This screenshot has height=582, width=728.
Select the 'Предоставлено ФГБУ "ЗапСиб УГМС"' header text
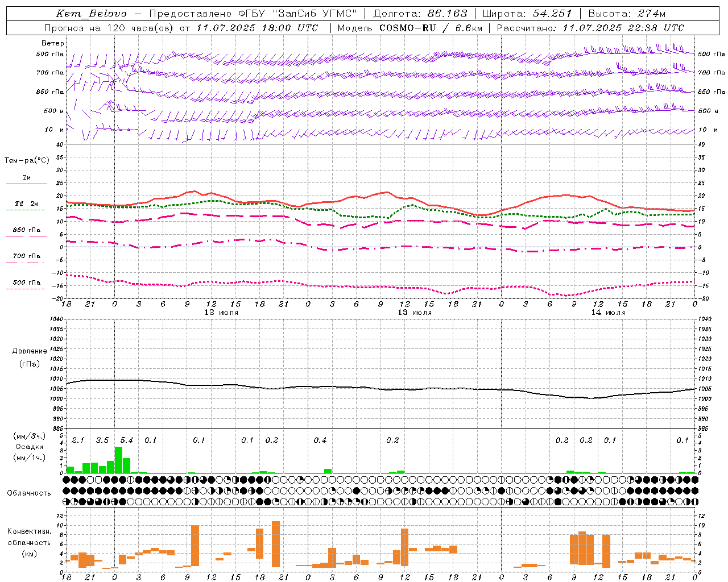tap(253, 14)
